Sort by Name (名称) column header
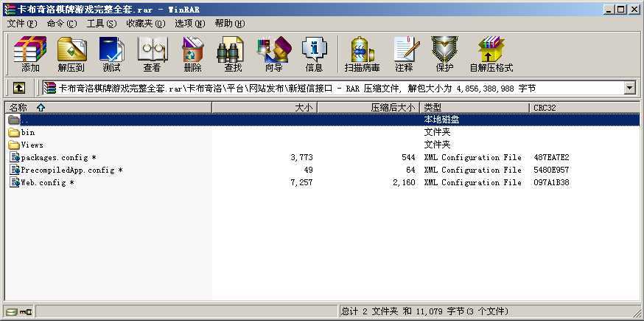The width and height of the screenshot is (644, 321). tap(108, 108)
